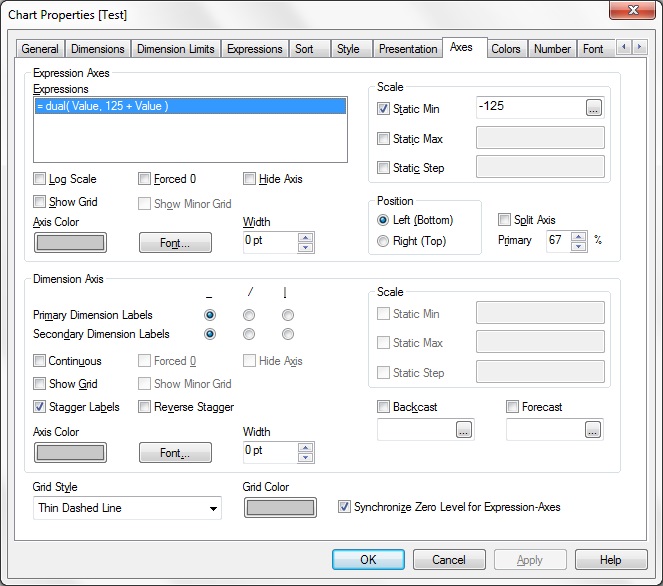Open Backcast expression editor ellipsis button

(x=464, y=430)
